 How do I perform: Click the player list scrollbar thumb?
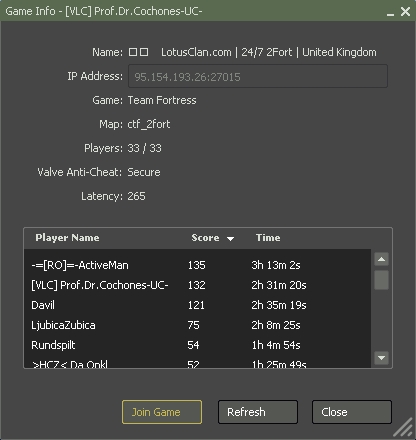click(x=381, y=280)
